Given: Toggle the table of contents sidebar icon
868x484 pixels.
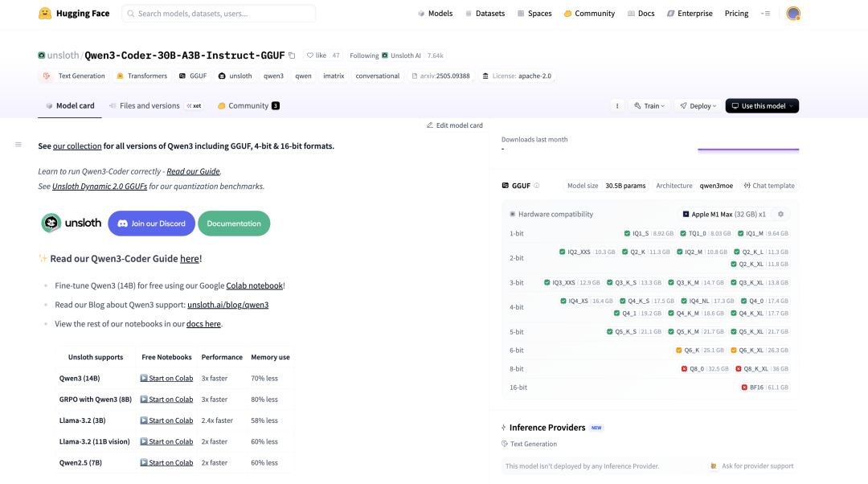Looking at the screenshot, I should pos(18,145).
